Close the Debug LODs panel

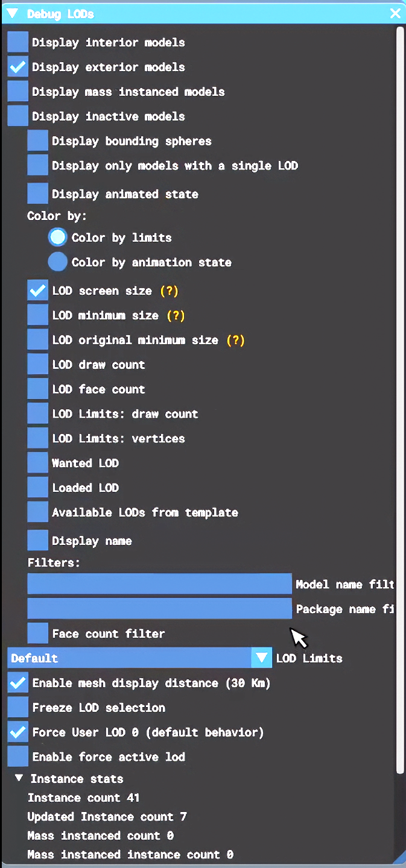point(395,13)
